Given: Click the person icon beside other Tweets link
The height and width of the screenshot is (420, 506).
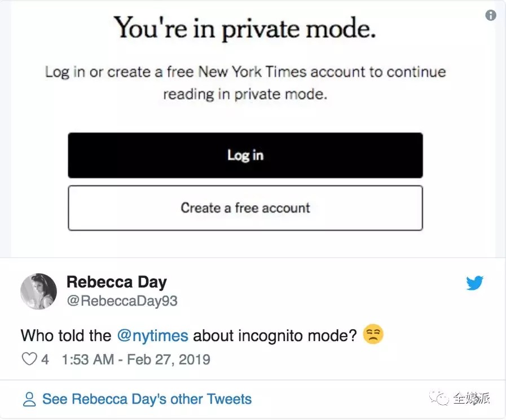Looking at the screenshot, I should click(29, 400).
